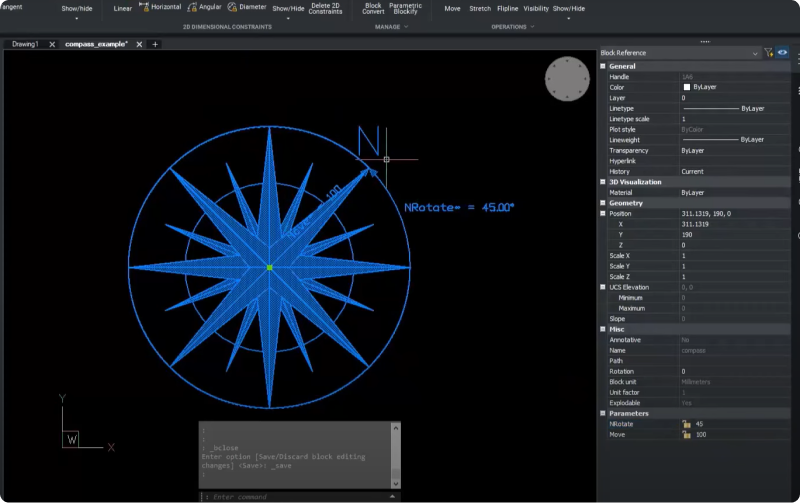Click Delete 2D Constraints button
The image size is (800, 503).
pos(325,9)
